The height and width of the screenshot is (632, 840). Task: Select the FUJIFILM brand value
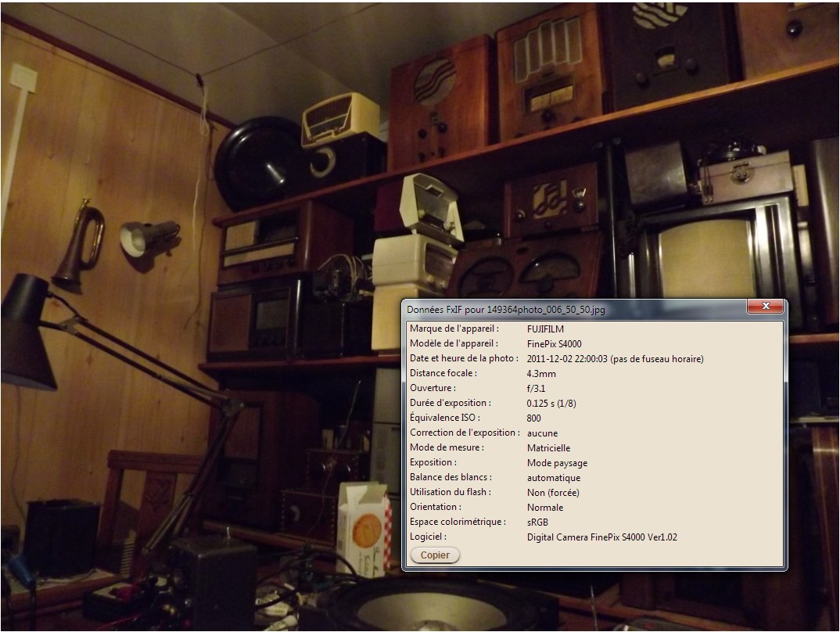[x=545, y=329]
